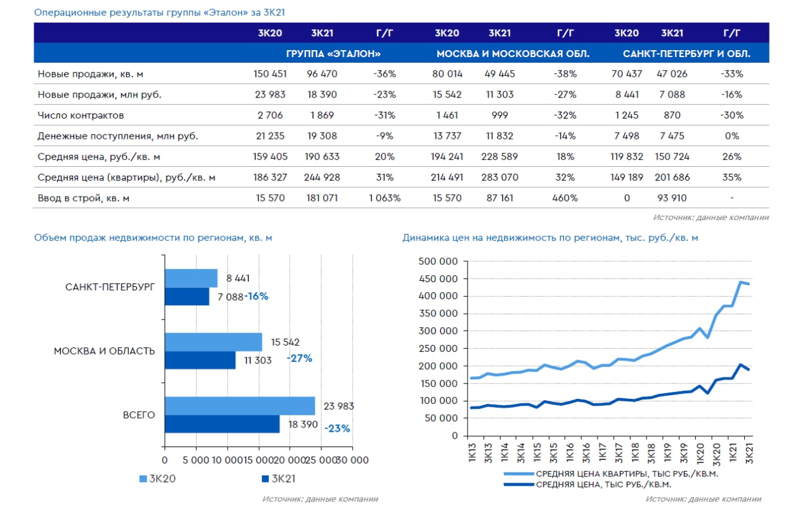Click commissioning value '93 910'

pos(672,198)
